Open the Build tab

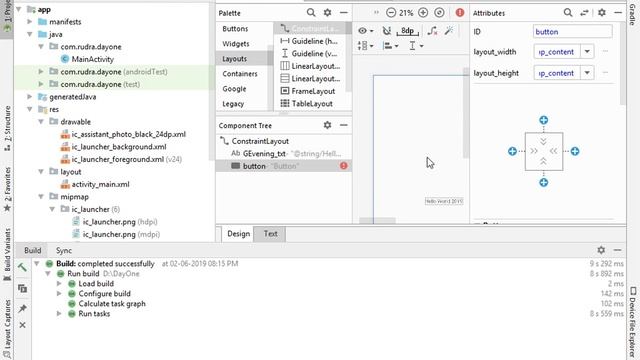point(33,250)
